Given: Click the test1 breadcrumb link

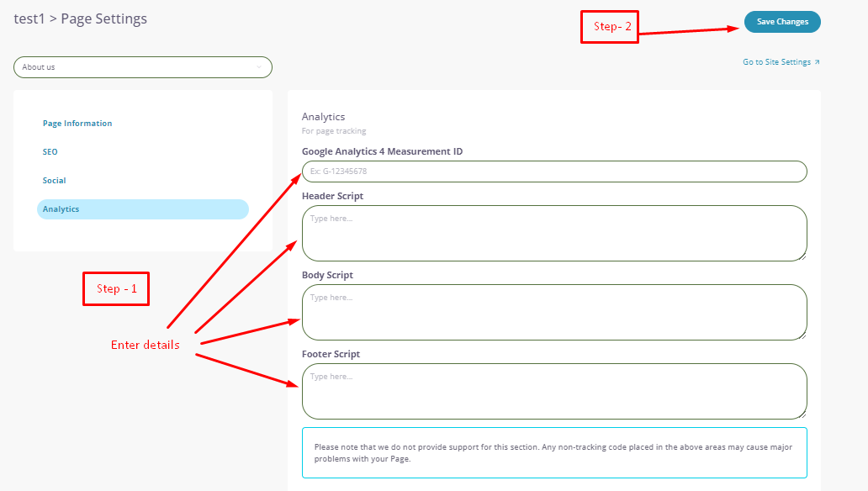Looking at the screenshot, I should 27,18.
